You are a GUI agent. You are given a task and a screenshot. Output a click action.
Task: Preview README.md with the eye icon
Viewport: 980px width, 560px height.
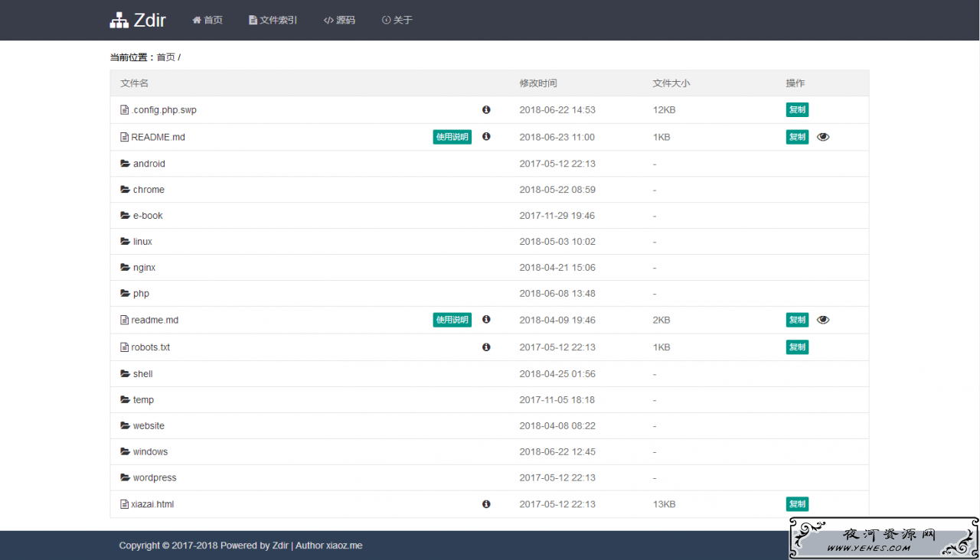823,137
